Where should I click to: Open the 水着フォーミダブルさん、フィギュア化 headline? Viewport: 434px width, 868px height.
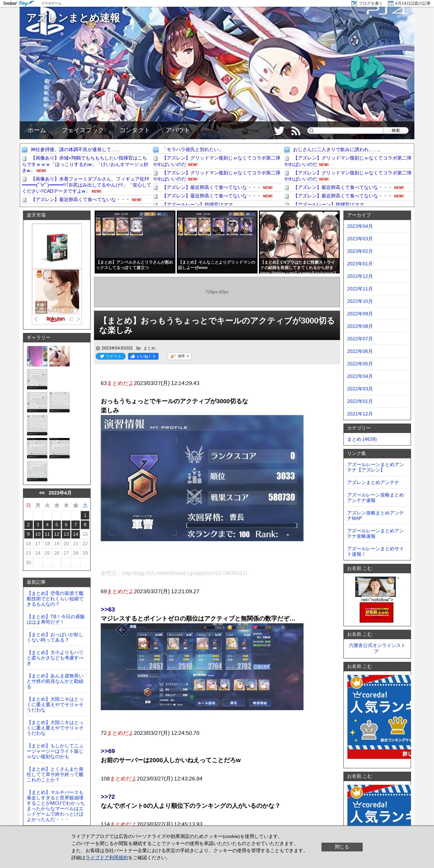87,185
